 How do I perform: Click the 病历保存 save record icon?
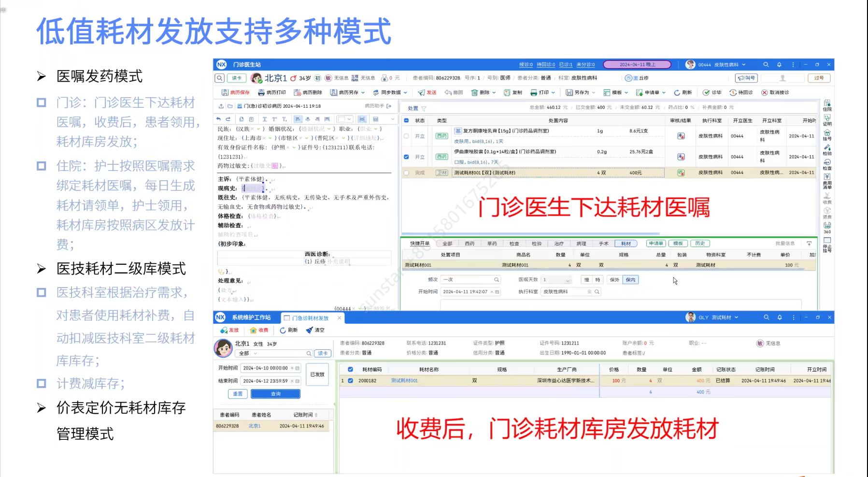tap(225, 92)
